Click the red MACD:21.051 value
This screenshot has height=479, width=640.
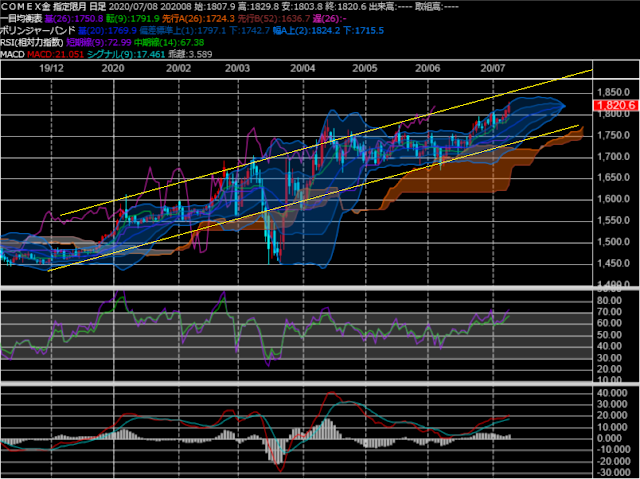(56, 54)
